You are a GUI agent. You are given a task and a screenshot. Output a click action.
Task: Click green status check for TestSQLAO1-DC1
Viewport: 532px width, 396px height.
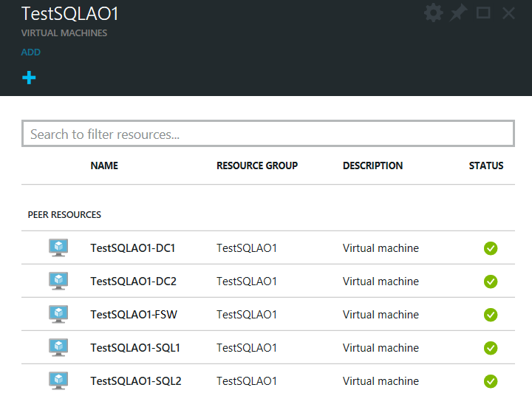pos(491,248)
